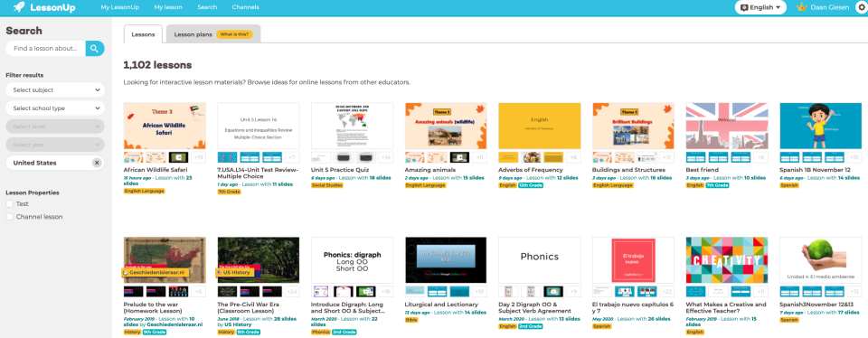Open the plain Phonics thumbnail
This screenshot has width=868, height=338.
(x=540, y=260)
